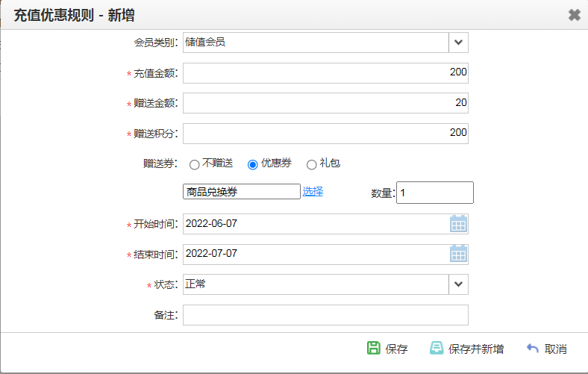
Task: Click the 保存并新增 button
Action: (467, 349)
